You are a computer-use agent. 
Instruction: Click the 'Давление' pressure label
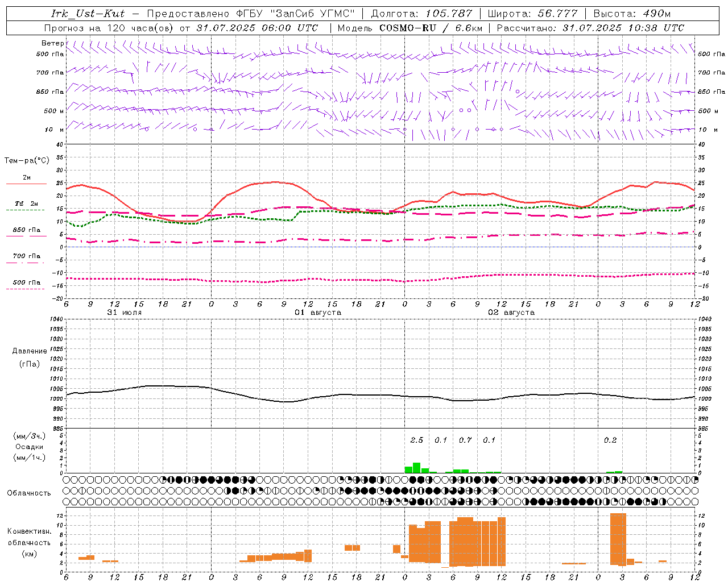point(30,351)
